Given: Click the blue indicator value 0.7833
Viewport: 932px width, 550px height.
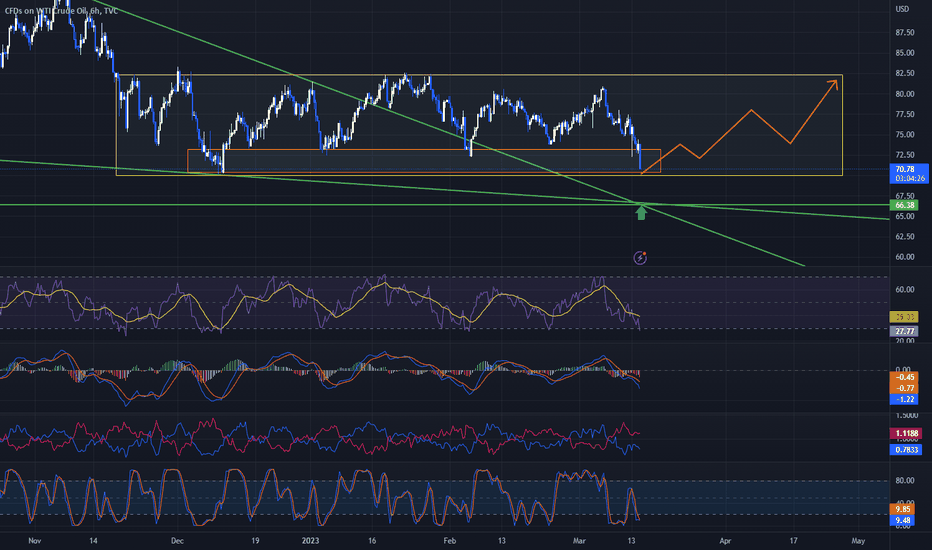Looking at the screenshot, I should (906, 450).
